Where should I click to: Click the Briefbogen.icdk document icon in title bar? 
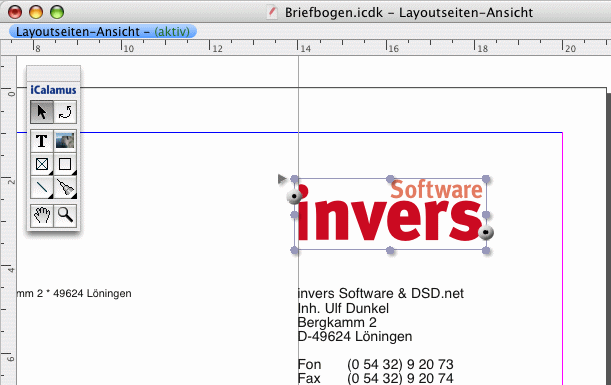point(272,12)
